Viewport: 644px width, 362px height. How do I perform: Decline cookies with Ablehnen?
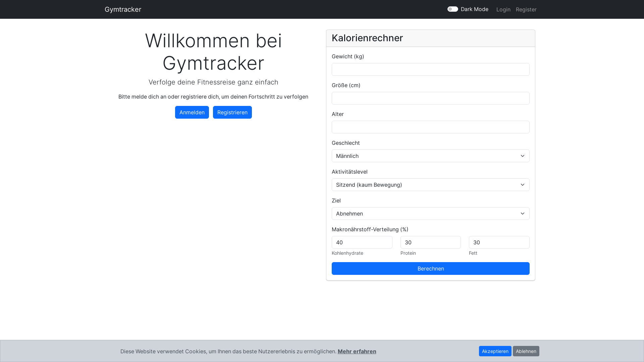click(x=526, y=351)
